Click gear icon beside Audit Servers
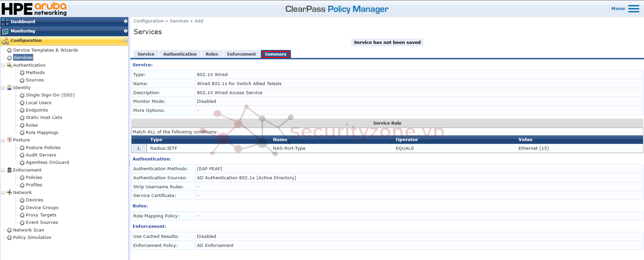The height and width of the screenshot is (260, 644). [x=22, y=155]
